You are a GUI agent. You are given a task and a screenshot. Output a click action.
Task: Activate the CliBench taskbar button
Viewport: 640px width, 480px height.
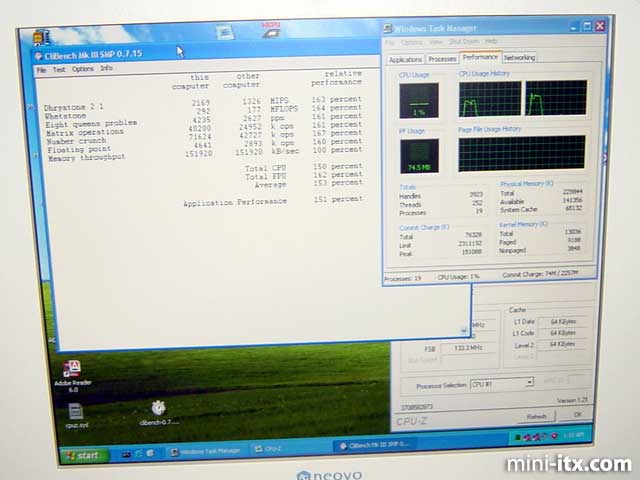376,445
